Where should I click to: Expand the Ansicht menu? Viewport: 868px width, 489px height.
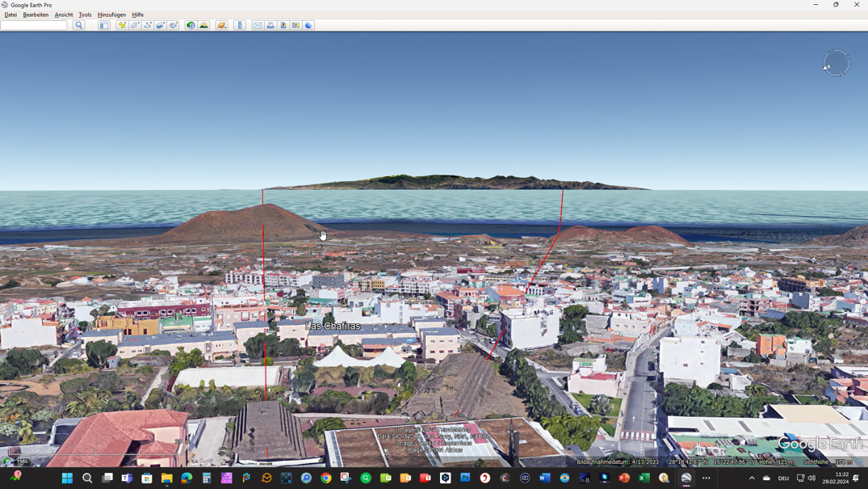64,15
